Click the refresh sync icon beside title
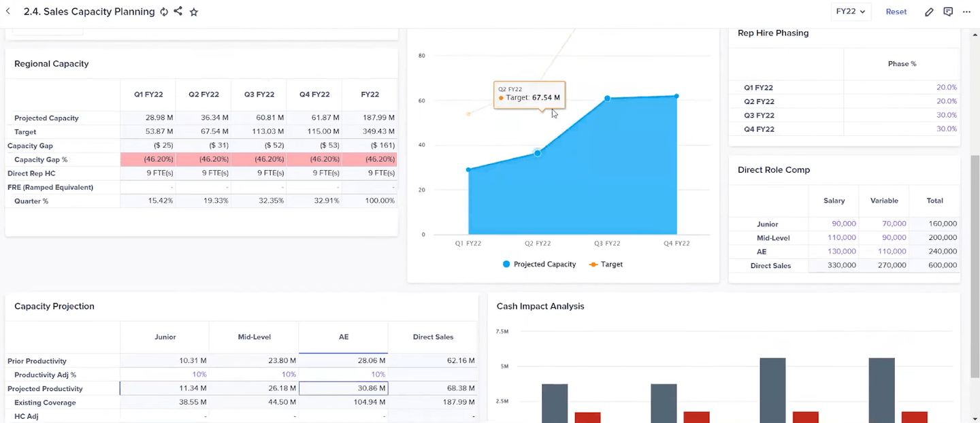980x423 pixels. [x=164, y=12]
